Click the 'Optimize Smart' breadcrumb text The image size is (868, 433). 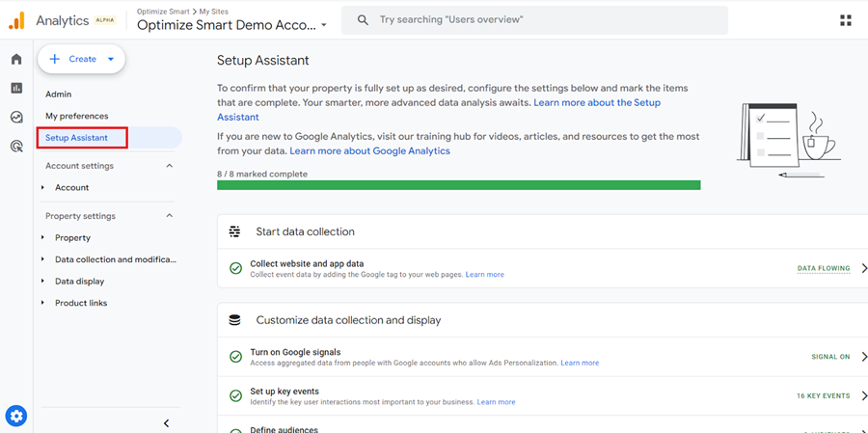coord(163,11)
